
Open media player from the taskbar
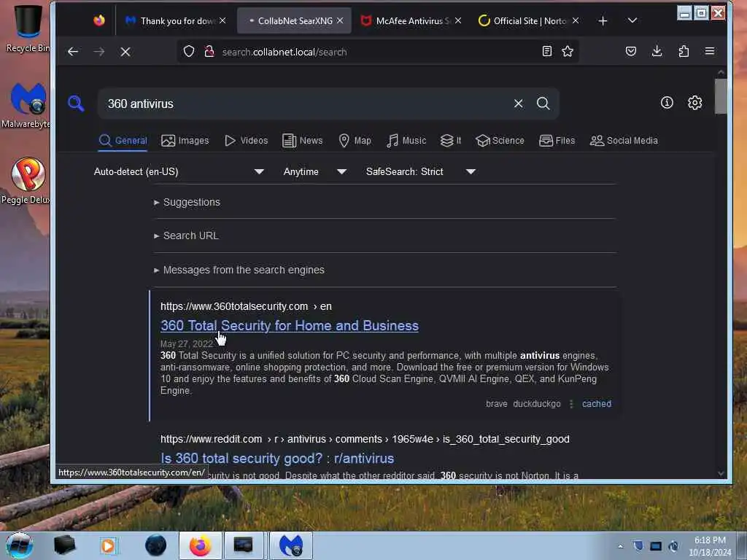tap(108, 545)
